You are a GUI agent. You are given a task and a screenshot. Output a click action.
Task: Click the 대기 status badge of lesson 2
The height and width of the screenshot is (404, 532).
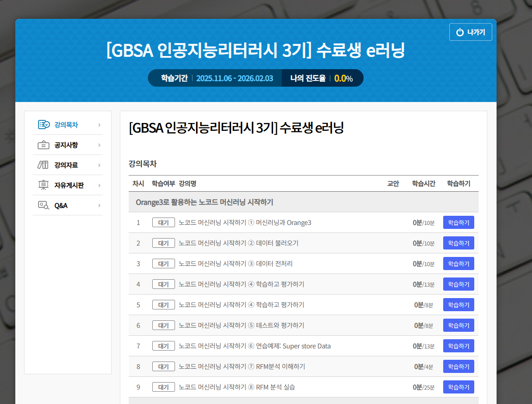click(164, 243)
